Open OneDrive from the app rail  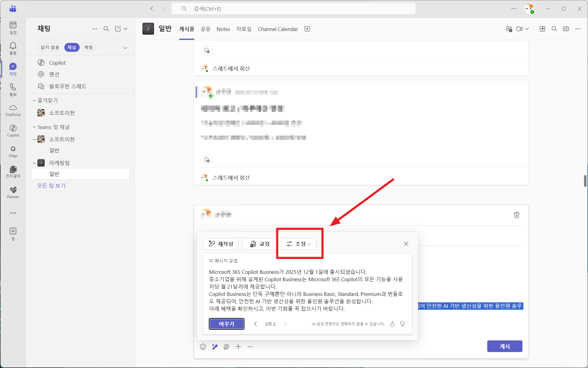(13, 110)
